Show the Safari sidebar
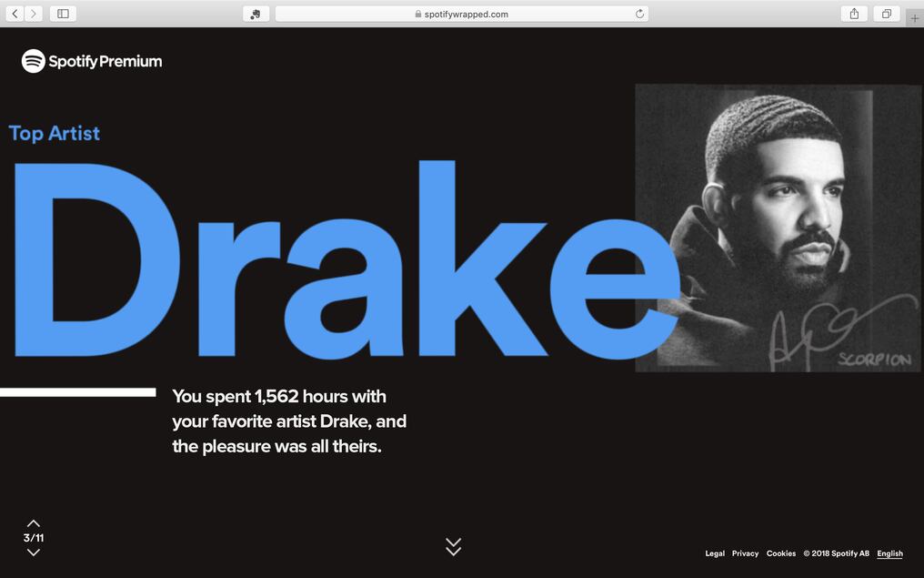 click(63, 14)
